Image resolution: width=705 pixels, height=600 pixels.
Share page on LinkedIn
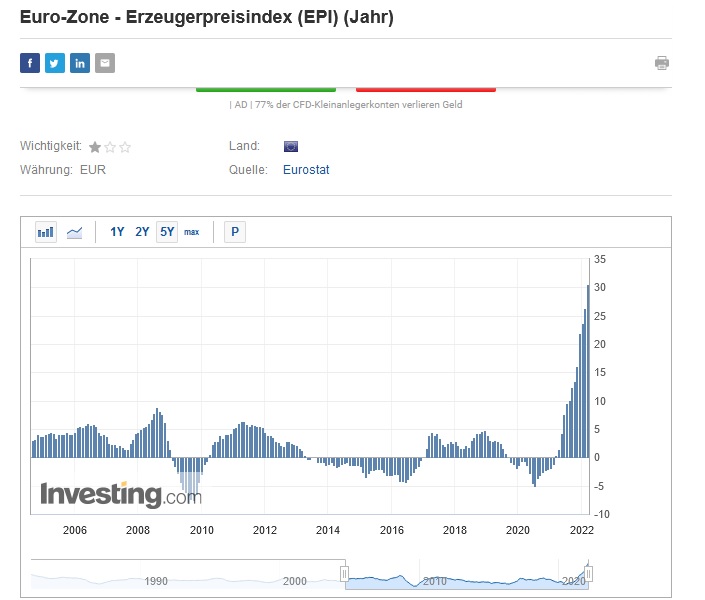(x=80, y=63)
